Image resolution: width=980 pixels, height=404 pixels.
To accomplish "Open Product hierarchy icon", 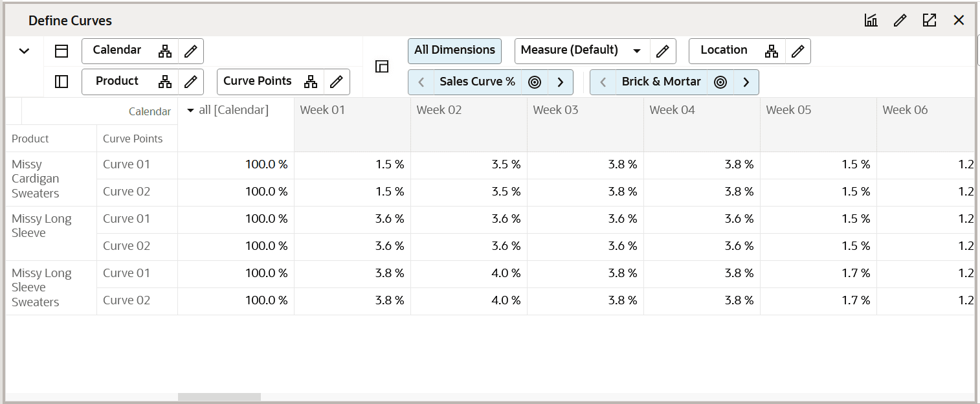I will pos(165,82).
